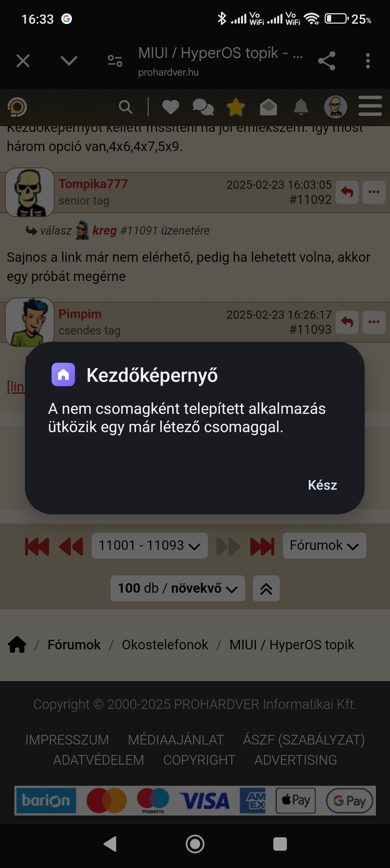The image size is (390, 868).
Task: Expand the Fórumok dropdown
Action: coord(324,546)
